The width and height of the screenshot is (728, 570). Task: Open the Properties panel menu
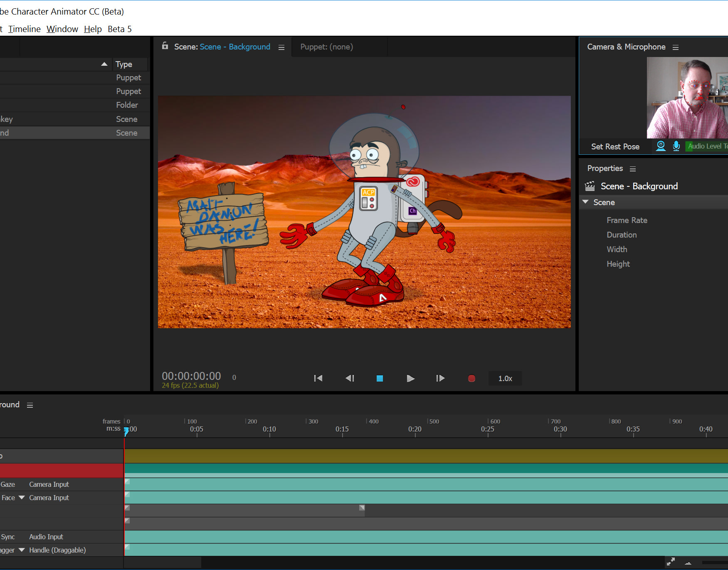tap(633, 169)
